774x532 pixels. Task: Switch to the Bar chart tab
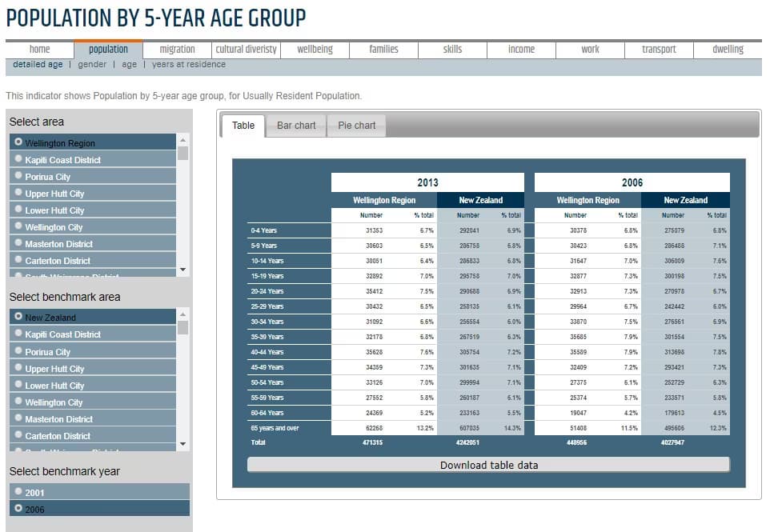296,126
